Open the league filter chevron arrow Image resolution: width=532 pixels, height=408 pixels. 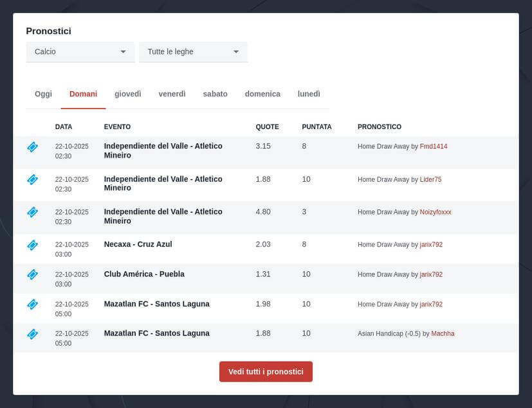pyautogui.click(x=236, y=51)
